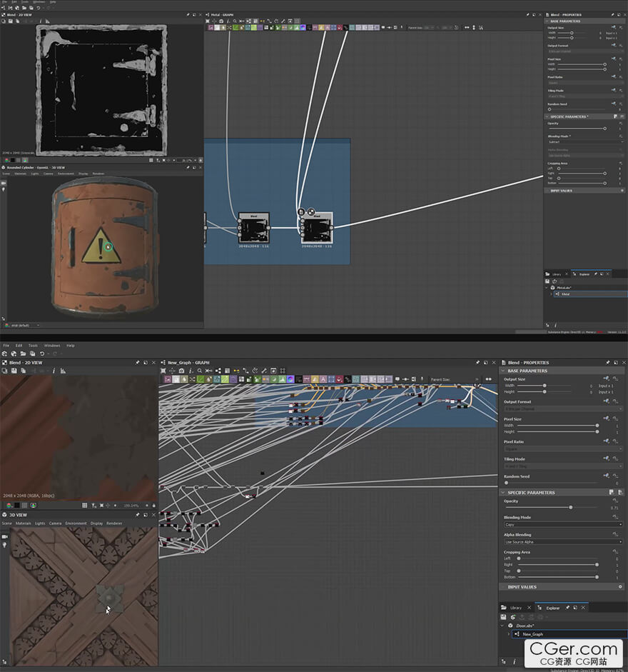Open the Windows menu in the lower window
This screenshot has height=672, width=628.
click(52, 346)
